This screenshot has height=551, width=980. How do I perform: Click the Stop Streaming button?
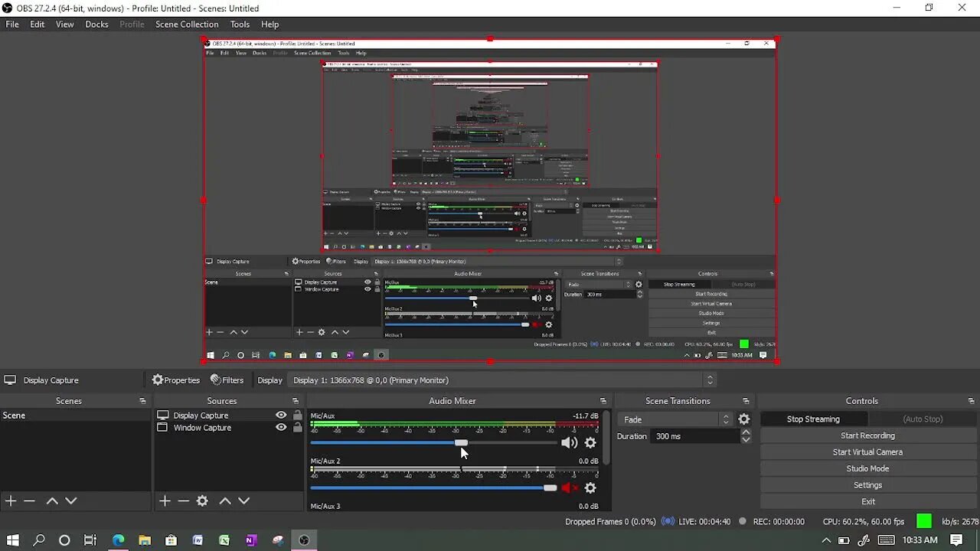813,419
